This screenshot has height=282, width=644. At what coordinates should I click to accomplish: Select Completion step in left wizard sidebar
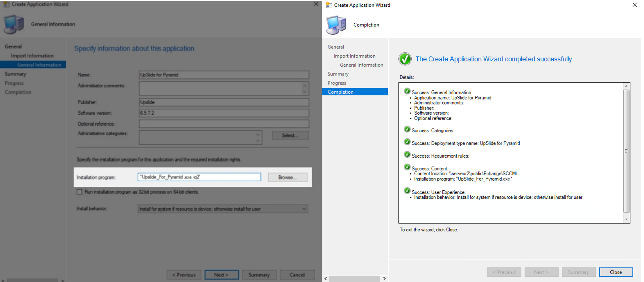[x=18, y=92]
